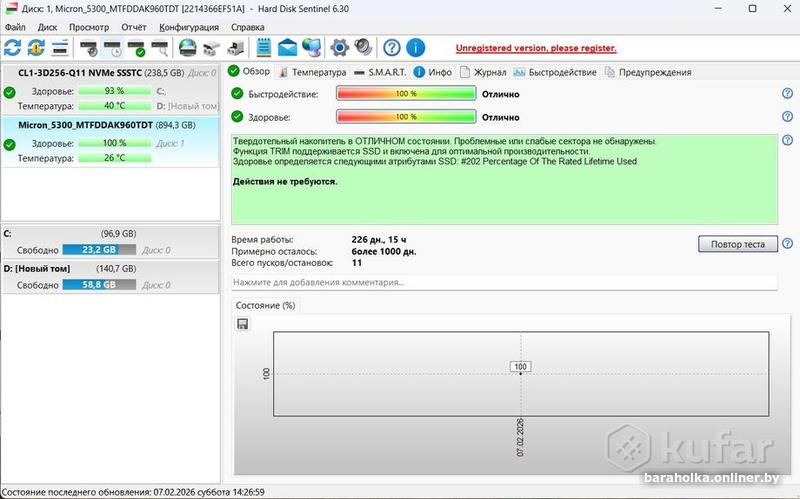Click the globe over disk icon
This screenshot has width=800, height=499.
coord(188,48)
